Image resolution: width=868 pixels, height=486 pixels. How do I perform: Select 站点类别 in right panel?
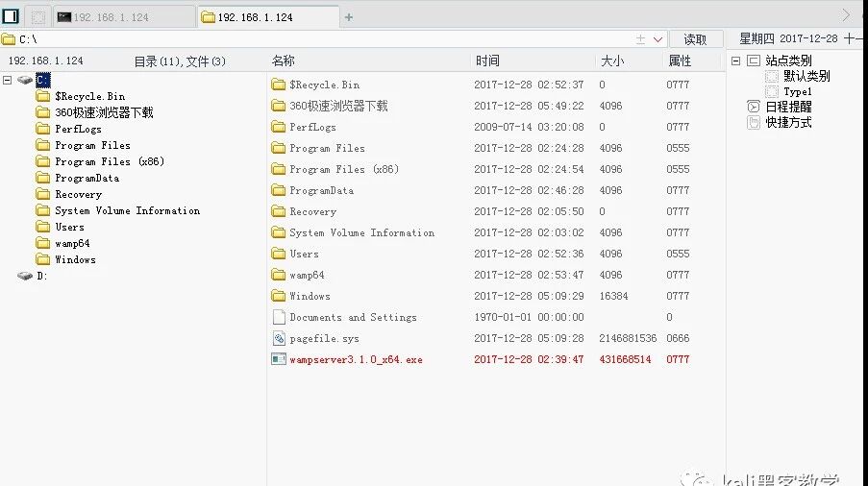click(x=788, y=61)
